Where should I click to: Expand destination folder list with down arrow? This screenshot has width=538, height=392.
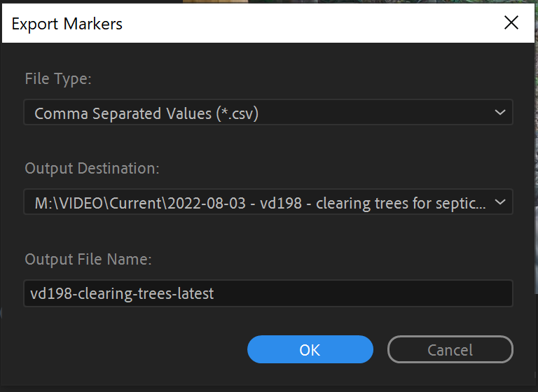pyautogui.click(x=499, y=202)
